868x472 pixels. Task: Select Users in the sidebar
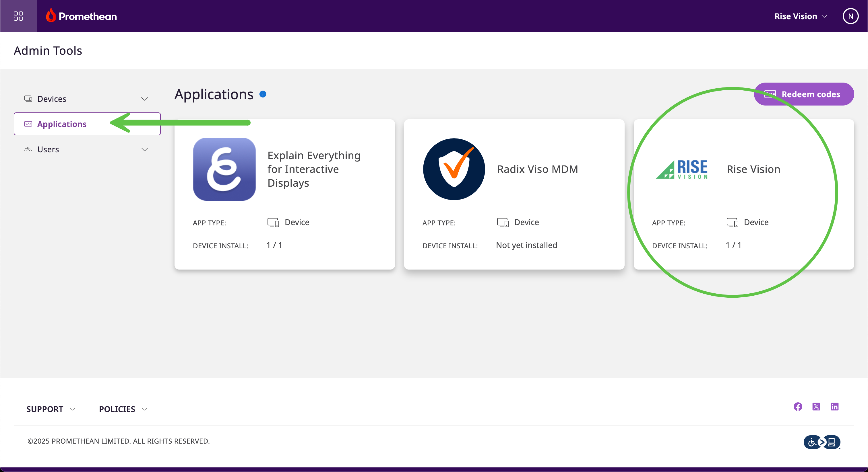pyautogui.click(x=87, y=149)
